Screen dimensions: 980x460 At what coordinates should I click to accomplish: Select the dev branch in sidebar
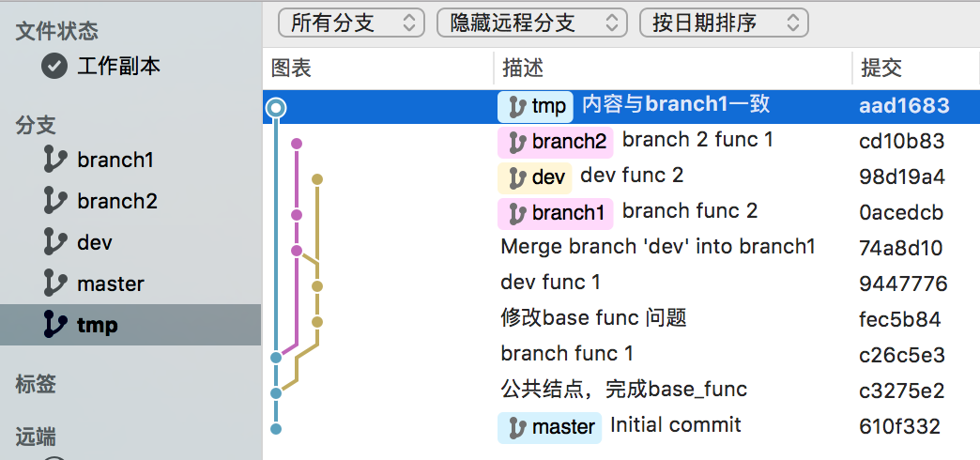[95, 242]
